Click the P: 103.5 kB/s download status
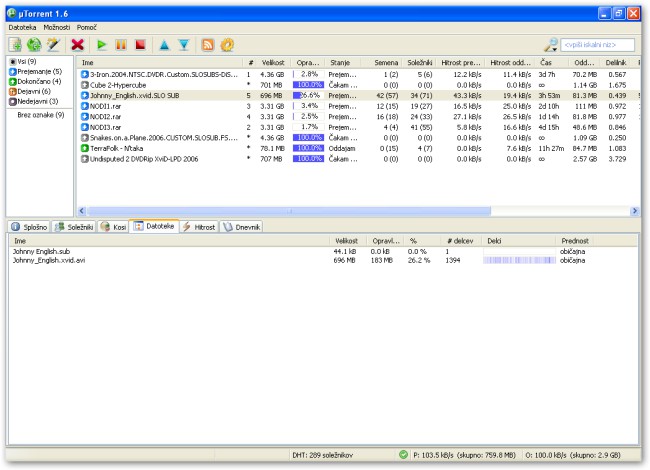 pyautogui.click(x=464, y=455)
